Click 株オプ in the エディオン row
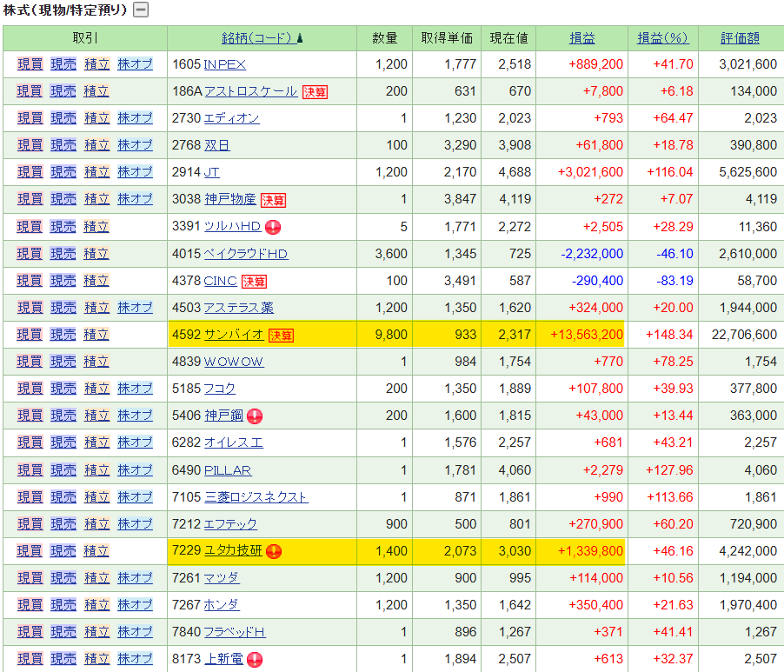 [x=135, y=118]
